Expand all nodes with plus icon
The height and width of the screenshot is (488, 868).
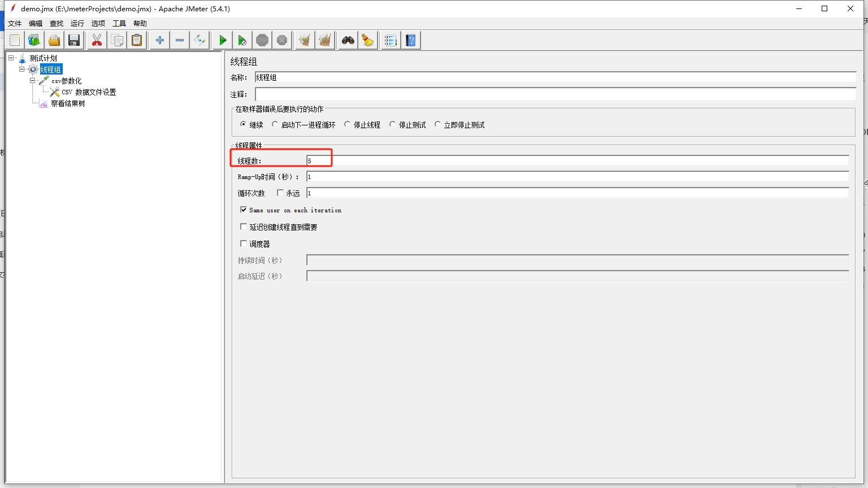tap(160, 40)
